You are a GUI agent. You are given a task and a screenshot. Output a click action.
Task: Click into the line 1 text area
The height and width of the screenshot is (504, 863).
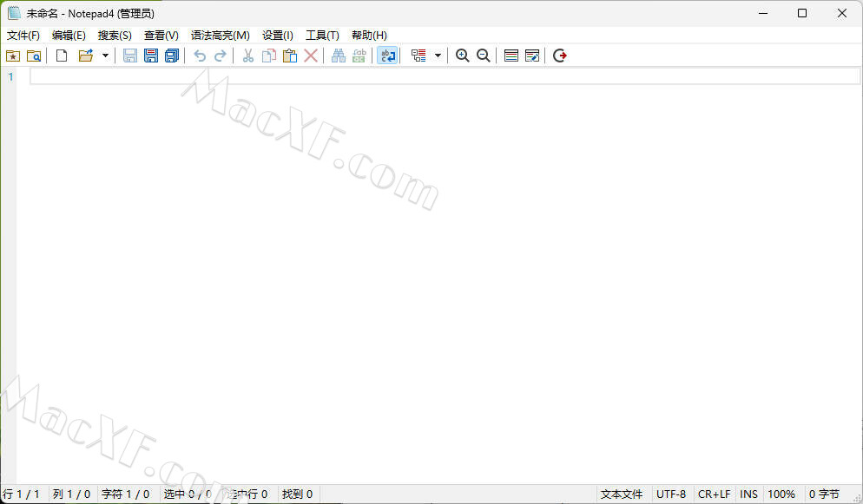point(445,76)
